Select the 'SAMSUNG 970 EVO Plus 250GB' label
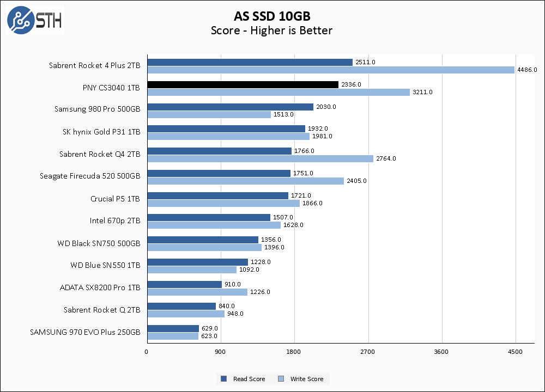Screen dimensions: 545x392 pyautogui.click(x=85, y=332)
